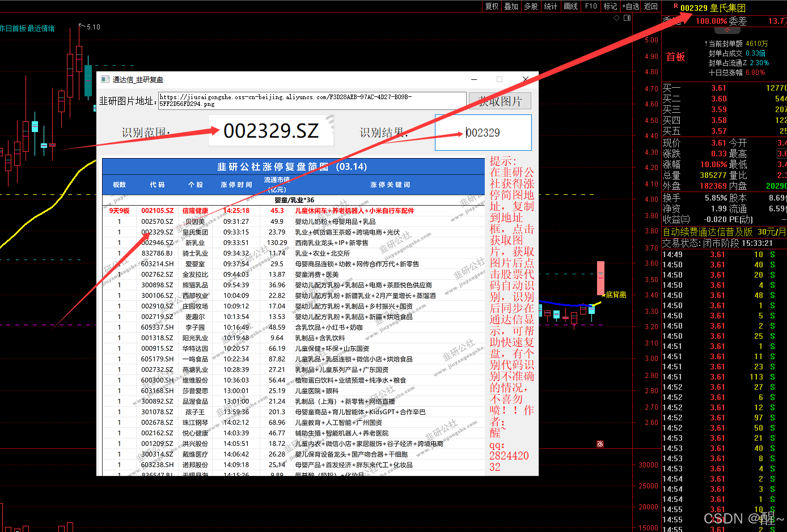This screenshot has height=532, width=787.
Task: Click stock code 002678.SZ row
Action: point(158,423)
